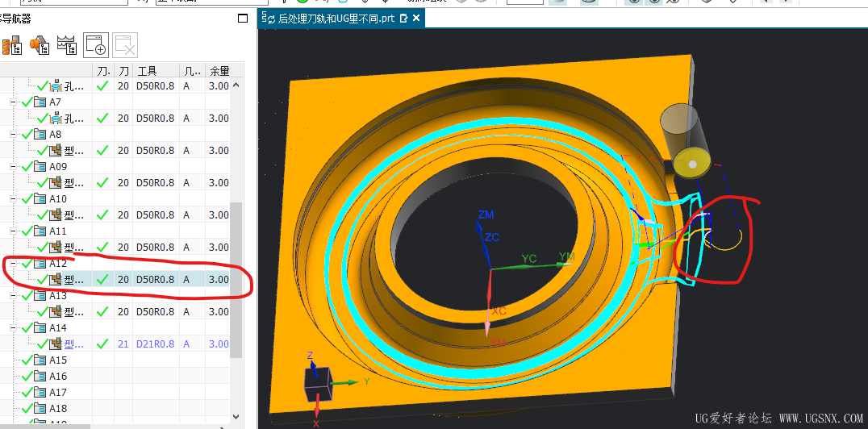Image resolution: width=868 pixels, height=429 pixels.
Task: Collapse the A8 program group node
Action: 14,135
